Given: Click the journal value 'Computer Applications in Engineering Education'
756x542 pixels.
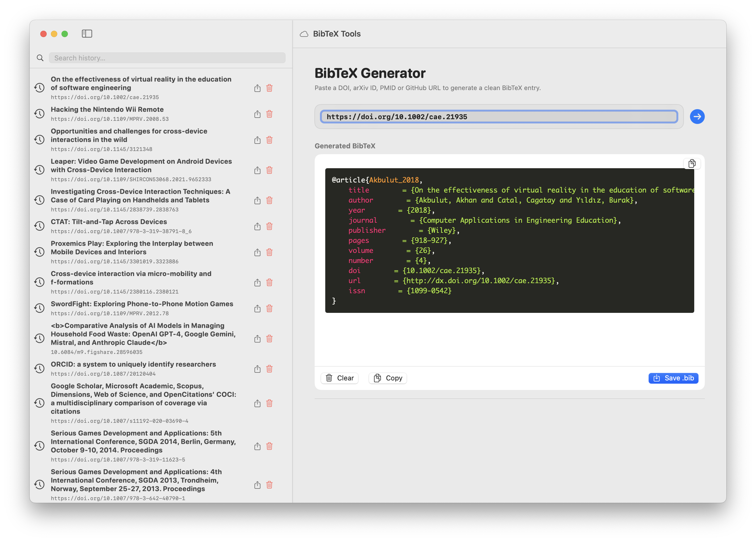Looking at the screenshot, I should (x=518, y=220).
